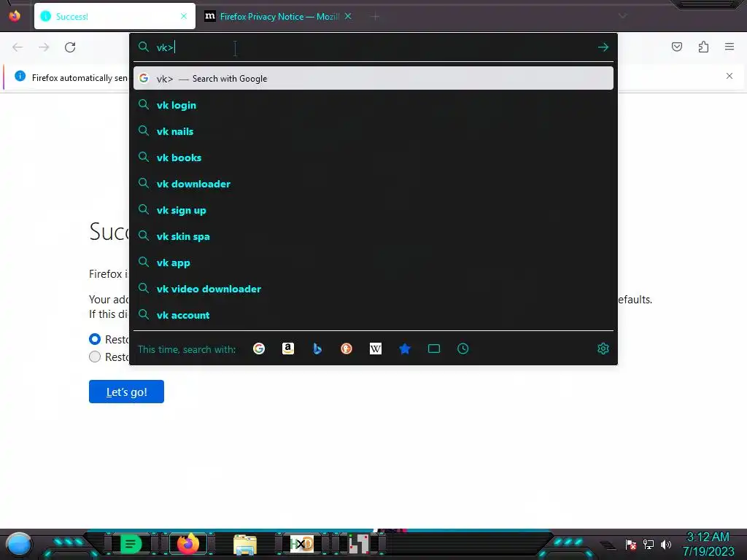747x560 pixels.
Task: Click the network tray icon
Action: (649, 544)
